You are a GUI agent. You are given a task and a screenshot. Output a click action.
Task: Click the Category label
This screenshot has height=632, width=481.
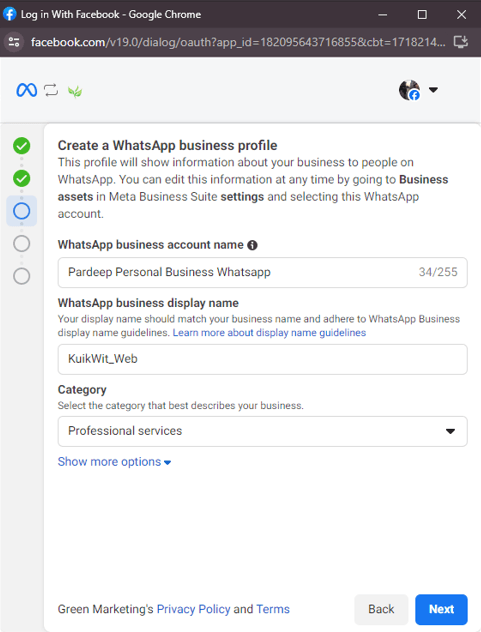(x=82, y=390)
